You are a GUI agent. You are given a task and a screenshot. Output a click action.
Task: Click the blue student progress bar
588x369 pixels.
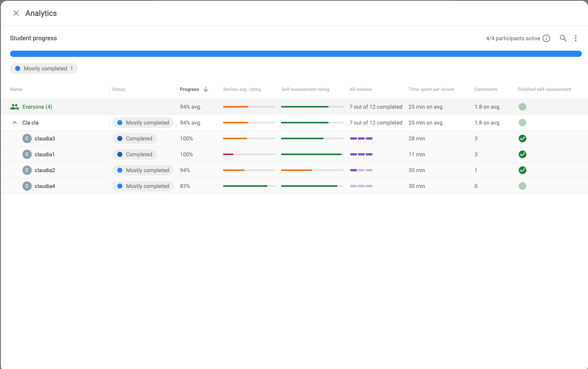296,54
